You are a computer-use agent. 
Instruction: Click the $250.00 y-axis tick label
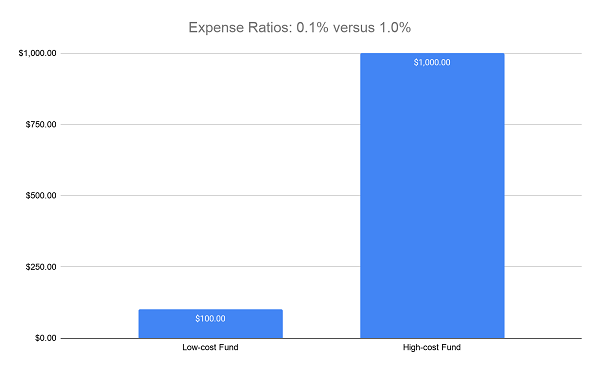pyautogui.click(x=41, y=267)
